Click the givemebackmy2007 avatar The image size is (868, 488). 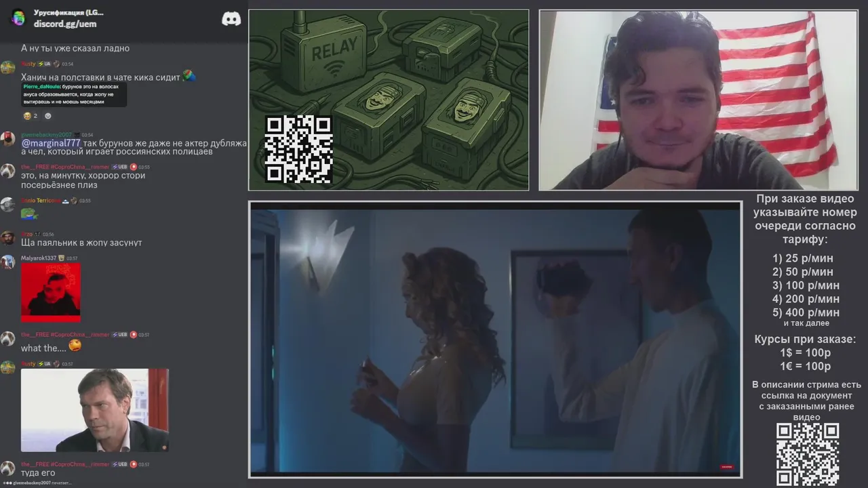(x=8, y=139)
